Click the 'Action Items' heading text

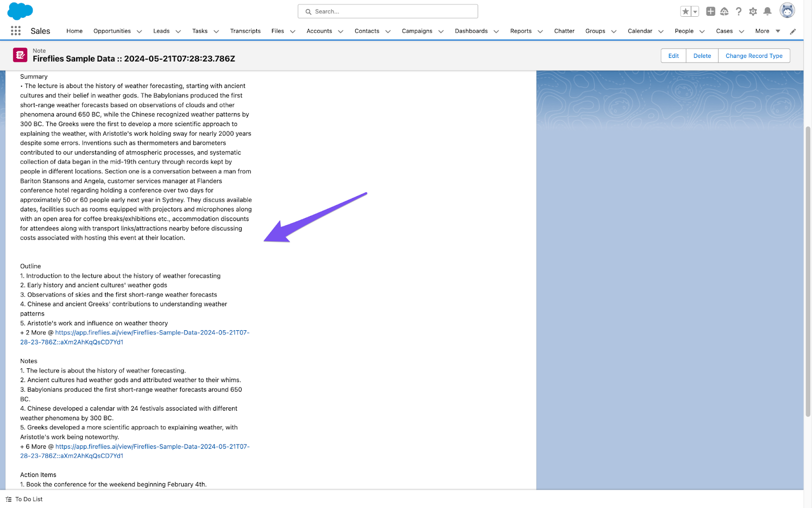tap(38, 475)
